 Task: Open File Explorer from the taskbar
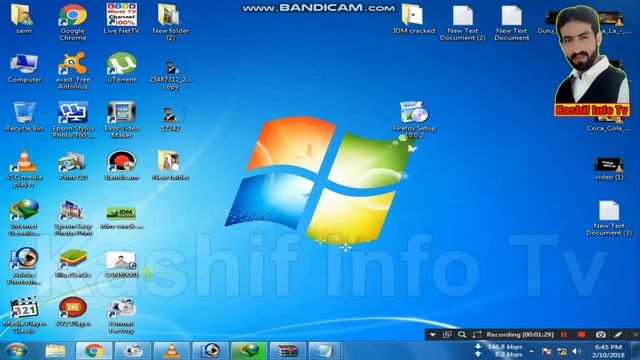55,351
